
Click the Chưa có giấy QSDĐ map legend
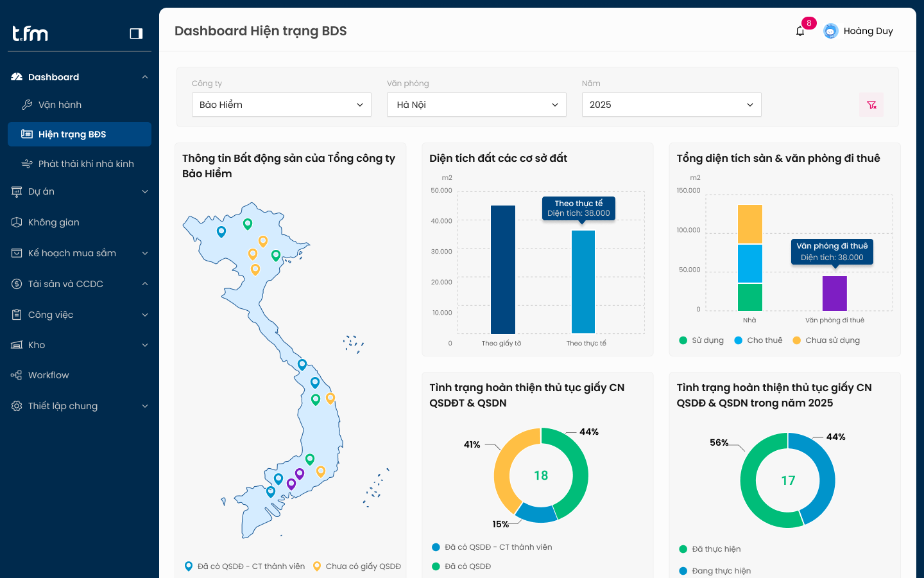[x=357, y=566]
